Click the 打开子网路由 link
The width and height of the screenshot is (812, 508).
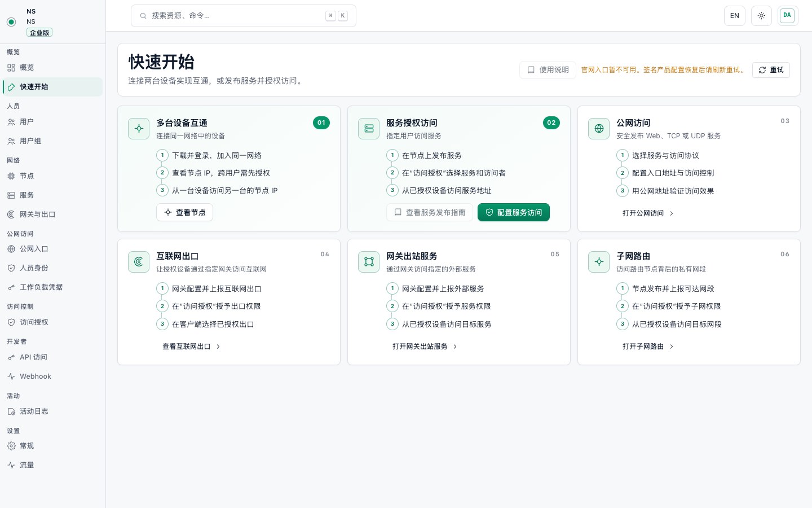[x=648, y=347]
